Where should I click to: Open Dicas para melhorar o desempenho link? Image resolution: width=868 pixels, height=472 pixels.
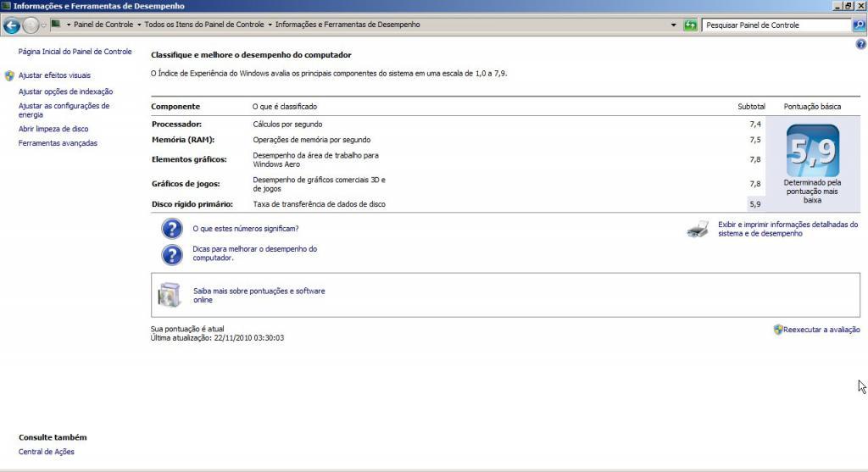tap(254, 253)
